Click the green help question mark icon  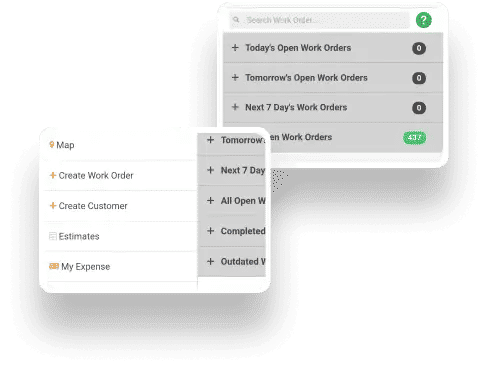pyautogui.click(x=423, y=20)
